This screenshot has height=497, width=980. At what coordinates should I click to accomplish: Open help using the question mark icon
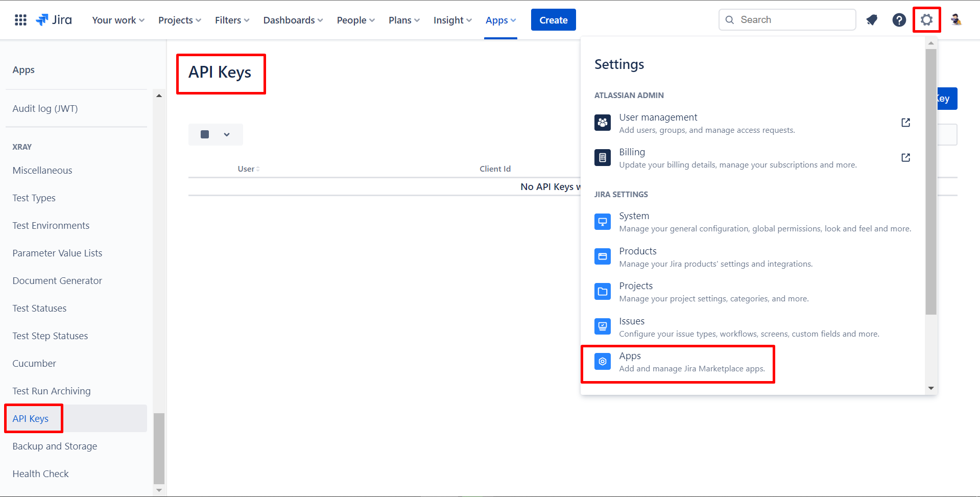899,19
